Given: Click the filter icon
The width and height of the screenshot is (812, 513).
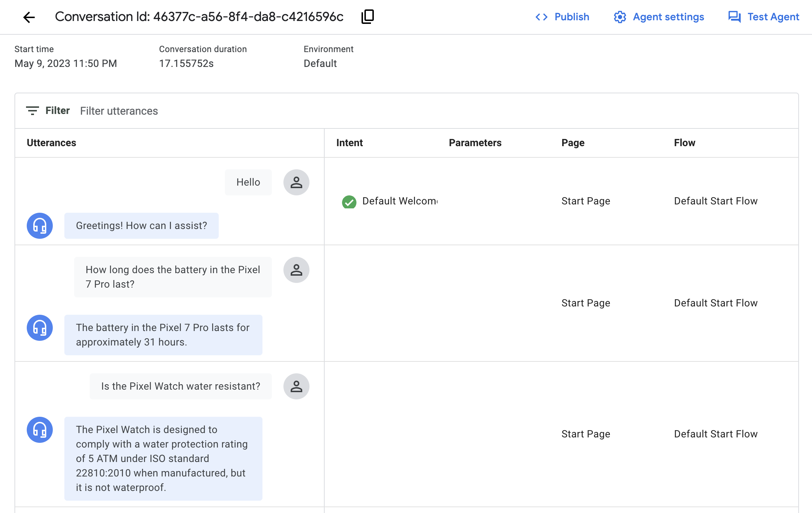Looking at the screenshot, I should 32,111.
